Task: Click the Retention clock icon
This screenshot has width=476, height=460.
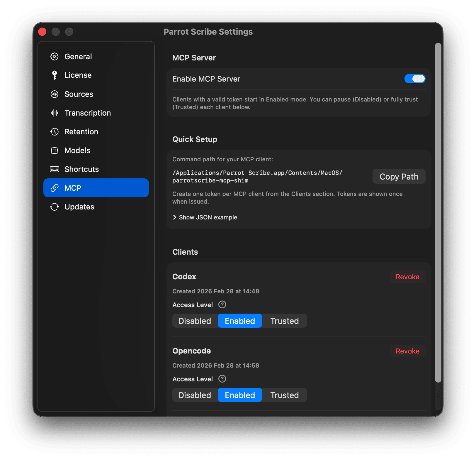Action: (x=55, y=132)
